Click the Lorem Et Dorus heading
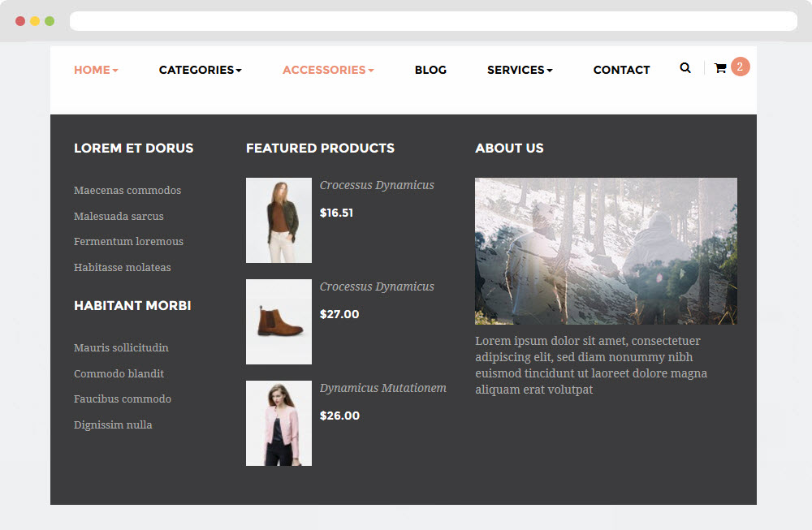Image resolution: width=812 pixels, height=530 pixels. (134, 148)
